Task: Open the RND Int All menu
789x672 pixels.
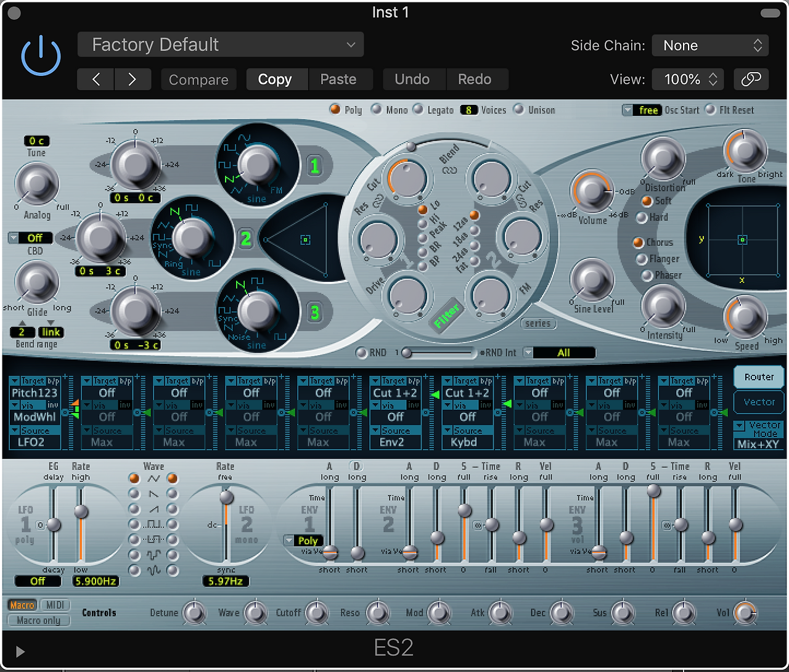Action: 559,353
